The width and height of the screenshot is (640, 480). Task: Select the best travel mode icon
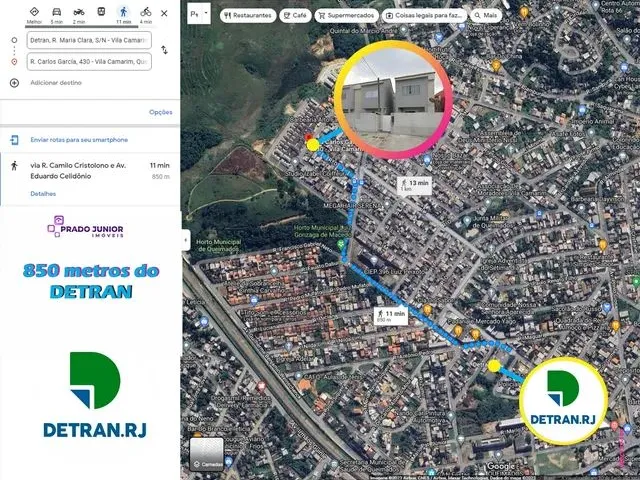click(34, 11)
